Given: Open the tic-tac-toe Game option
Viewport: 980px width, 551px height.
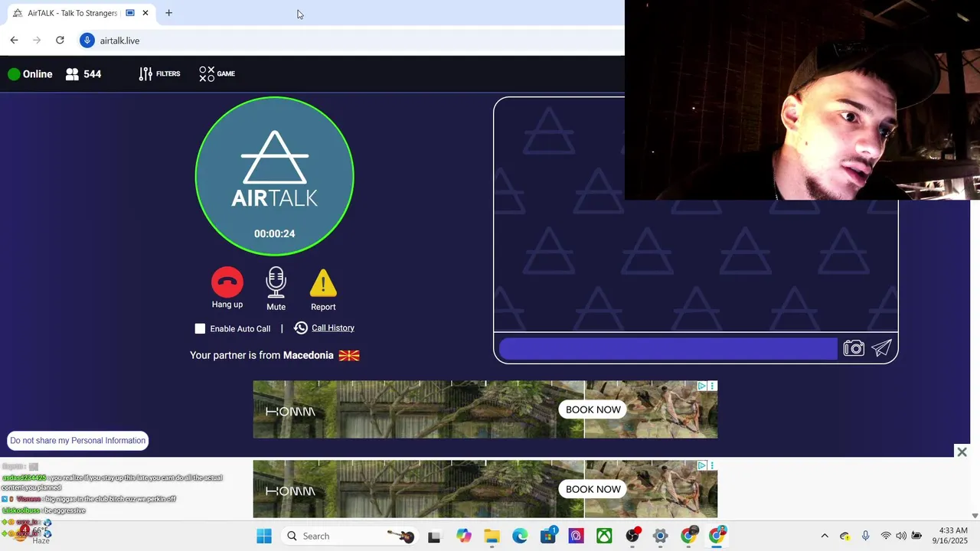Looking at the screenshot, I should point(217,73).
